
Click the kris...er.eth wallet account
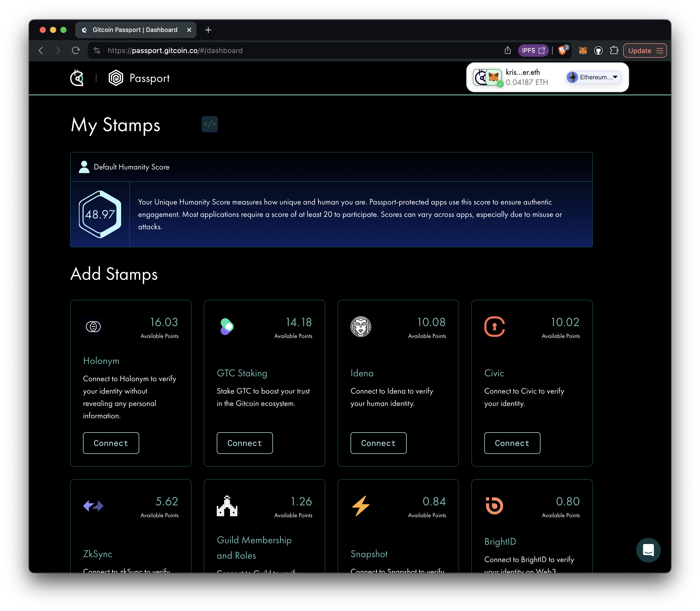(x=523, y=72)
